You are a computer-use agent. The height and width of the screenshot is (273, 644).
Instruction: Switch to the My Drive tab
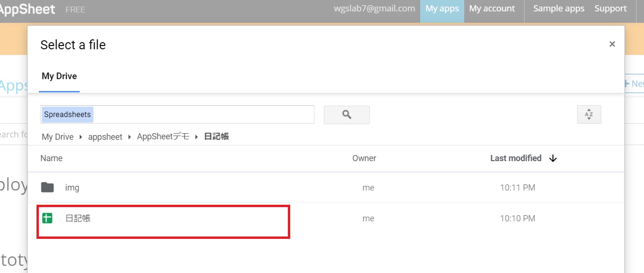[59, 76]
